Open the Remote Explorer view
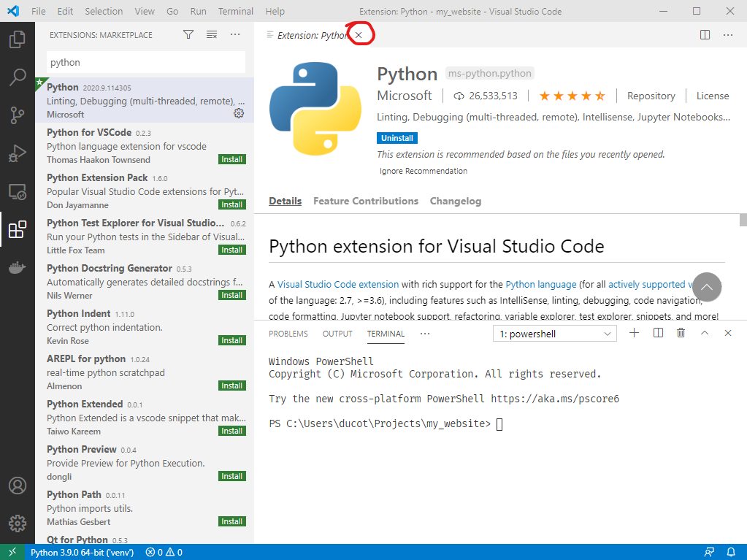747x560 pixels. pos(18,191)
